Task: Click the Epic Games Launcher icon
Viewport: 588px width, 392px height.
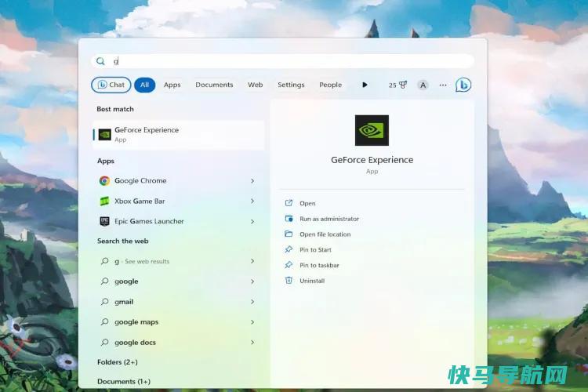Action: click(x=104, y=221)
